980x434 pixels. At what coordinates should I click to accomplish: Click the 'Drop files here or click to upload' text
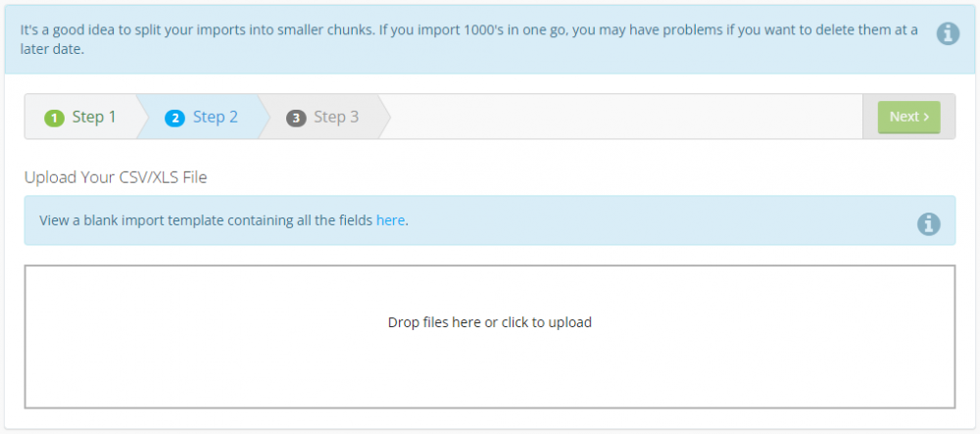click(489, 322)
